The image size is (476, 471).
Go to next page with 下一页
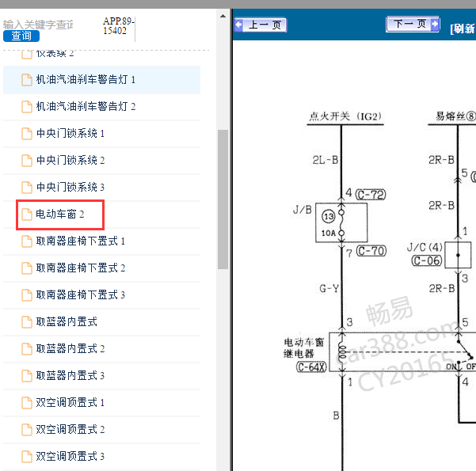(413, 24)
